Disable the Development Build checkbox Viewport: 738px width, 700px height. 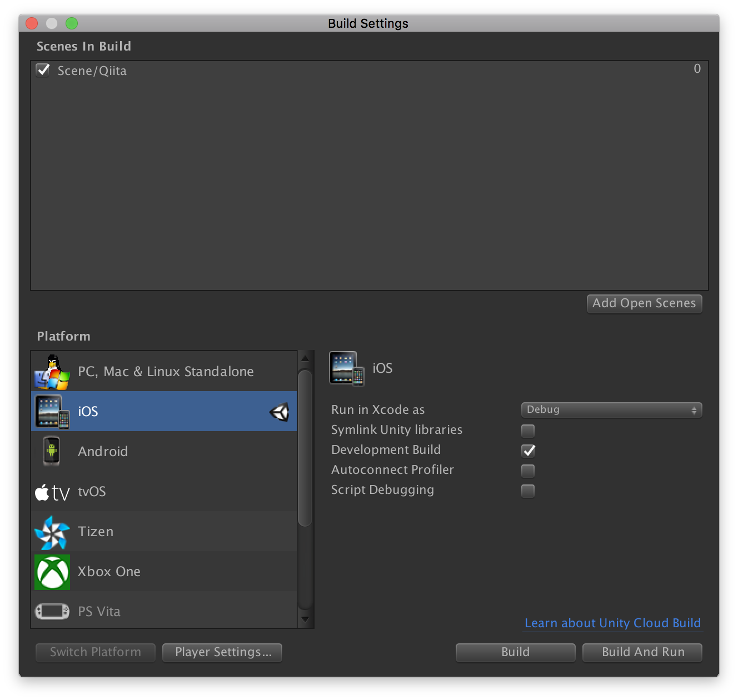528,451
